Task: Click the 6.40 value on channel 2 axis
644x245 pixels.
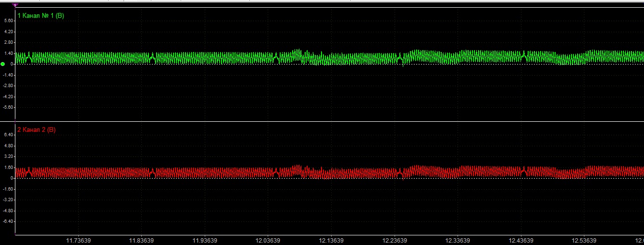Action: (8, 135)
